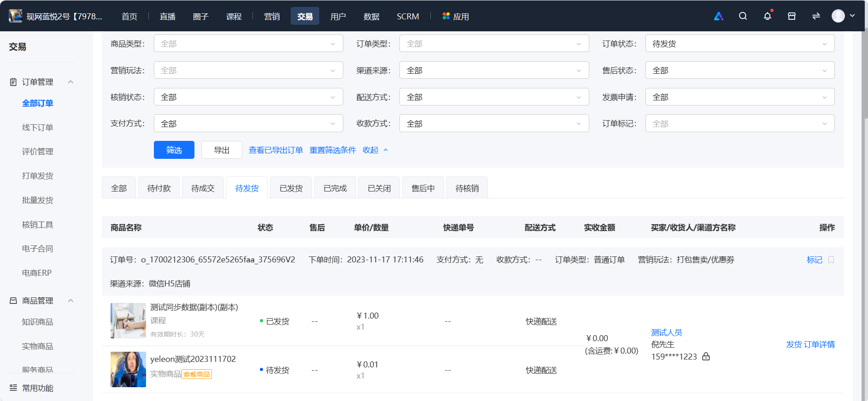This screenshot has height=401, width=868.
Task: Open the 订单类型 dropdown
Action: [494, 44]
